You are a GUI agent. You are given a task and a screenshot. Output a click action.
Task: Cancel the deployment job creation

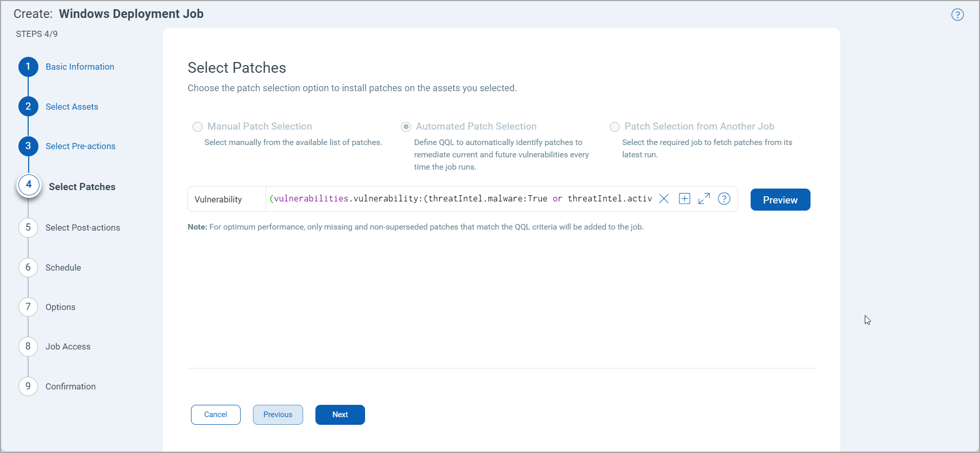216,415
